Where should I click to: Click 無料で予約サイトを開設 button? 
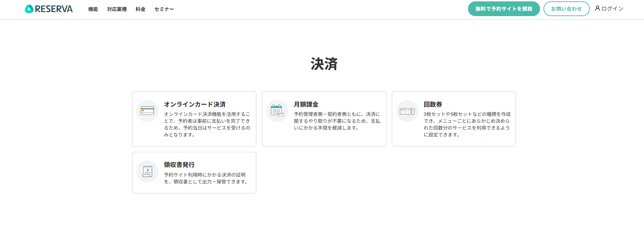pyautogui.click(x=504, y=9)
